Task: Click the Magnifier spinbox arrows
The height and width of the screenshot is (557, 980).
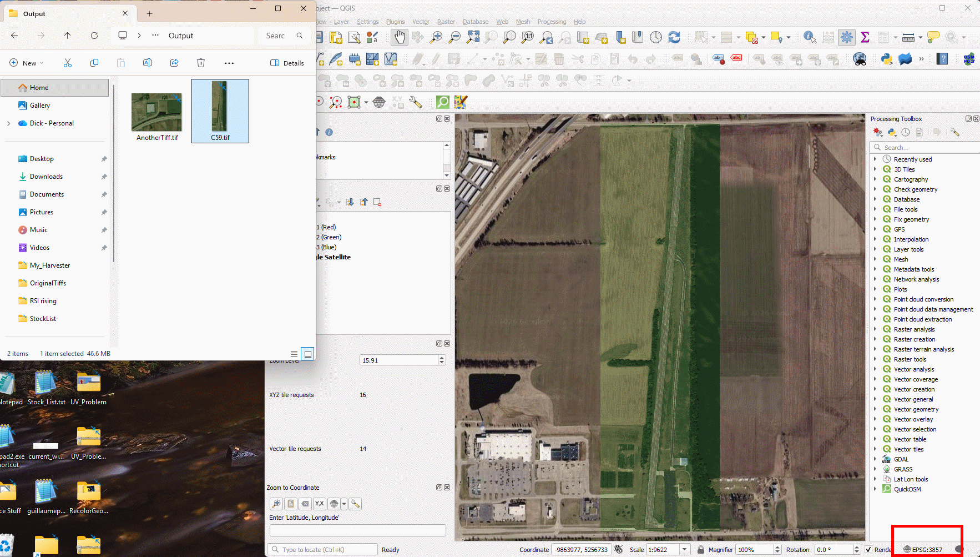Action: pyautogui.click(x=777, y=550)
